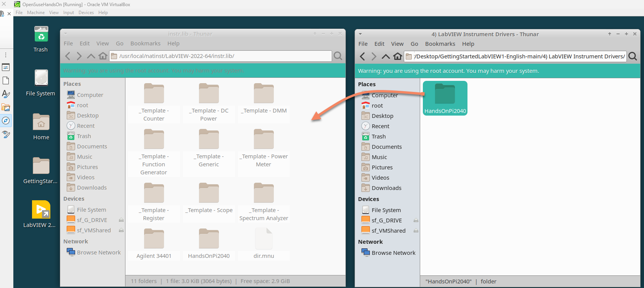
Task: Open Go menu in Instrument Drivers window
Action: pos(414,44)
